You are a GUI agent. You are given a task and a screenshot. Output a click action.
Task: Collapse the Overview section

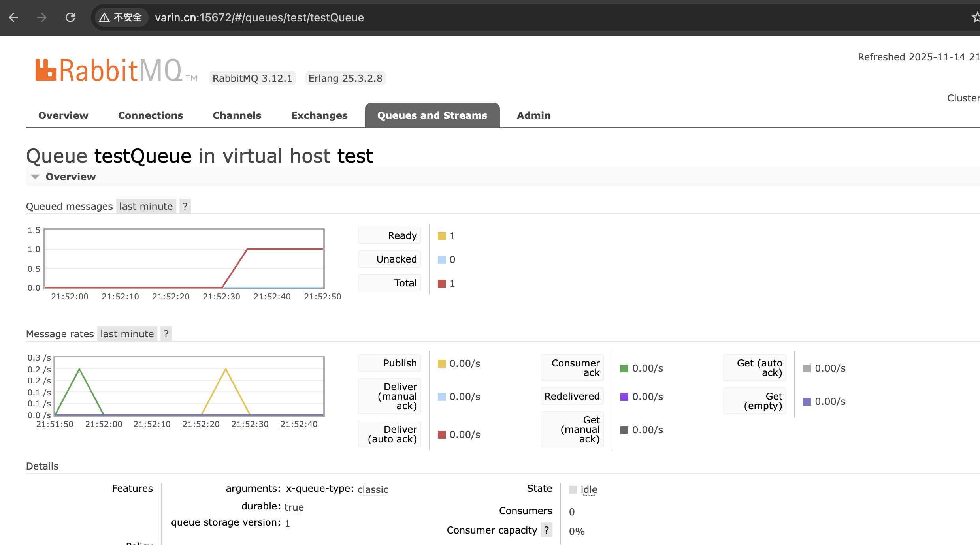(70, 177)
